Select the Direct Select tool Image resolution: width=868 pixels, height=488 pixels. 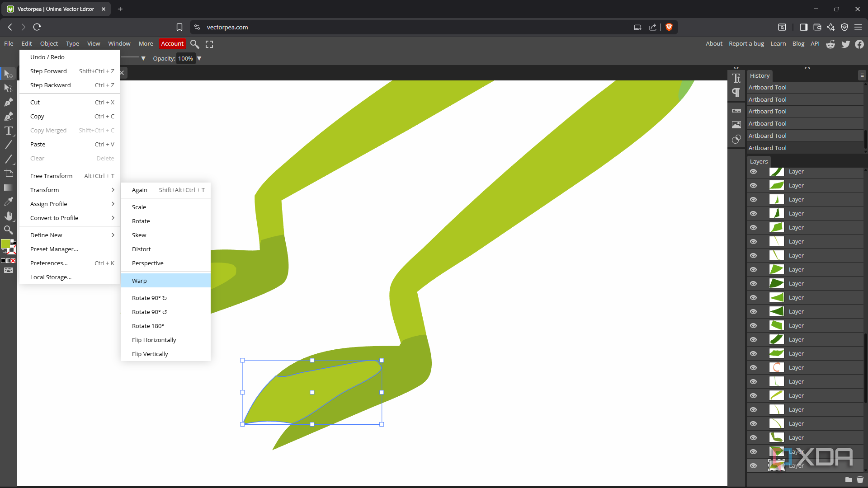tap(8, 88)
